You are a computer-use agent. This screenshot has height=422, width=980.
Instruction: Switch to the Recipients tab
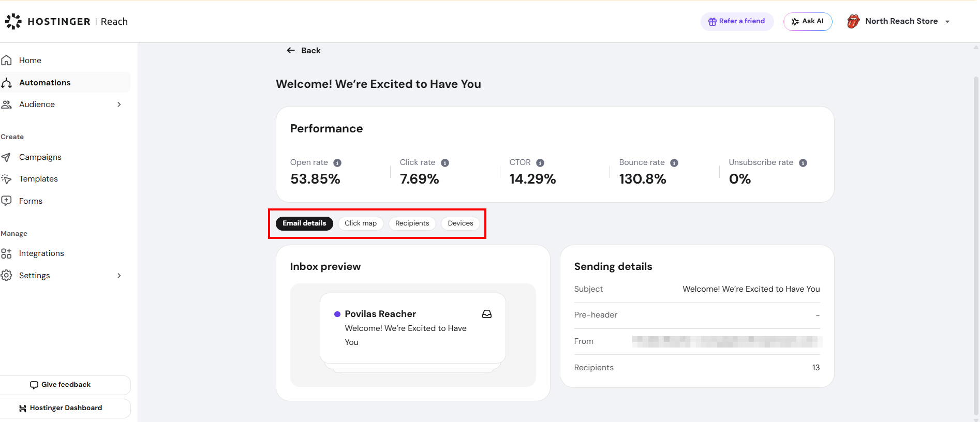tap(412, 223)
